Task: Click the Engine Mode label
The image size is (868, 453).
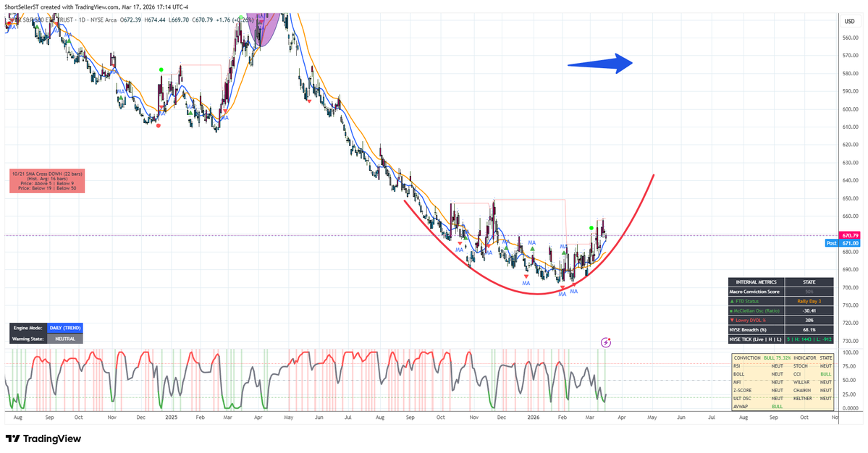Action: (x=28, y=328)
